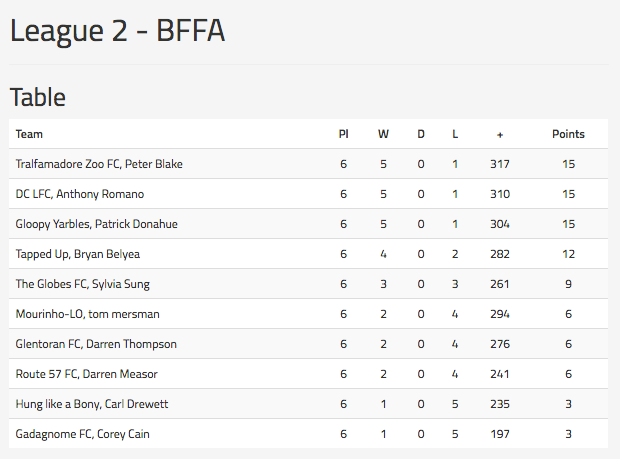Click the W column header
Image resolution: width=620 pixels, height=459 pixels.
[383, 134]
